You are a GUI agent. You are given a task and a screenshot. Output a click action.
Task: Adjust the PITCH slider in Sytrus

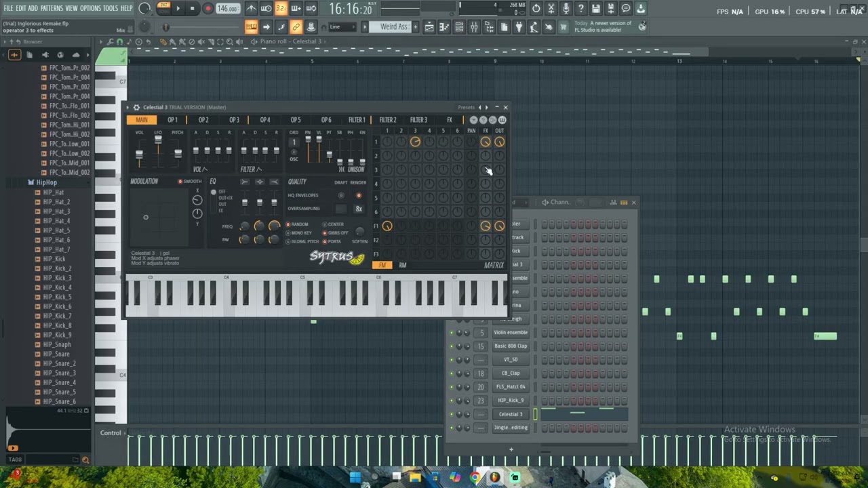point(177,153)
